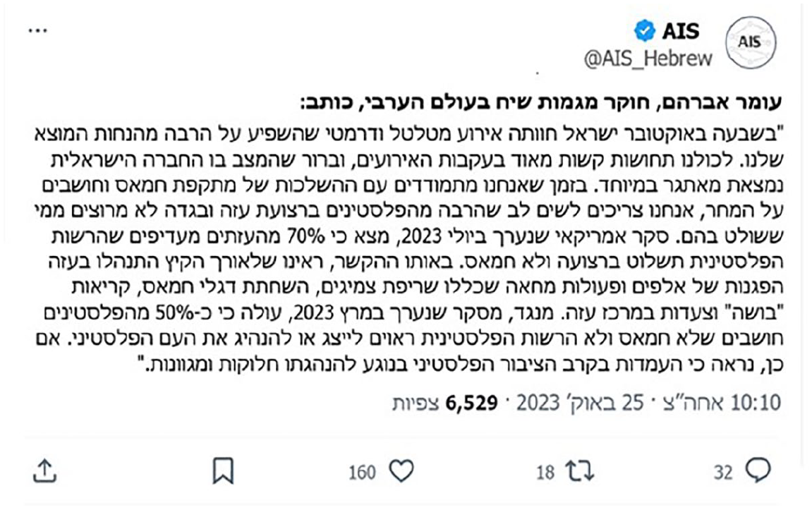Screen dimensions: 812x510
Task: Click the AIS round profile avatar
Action: (x=751, y=42)
